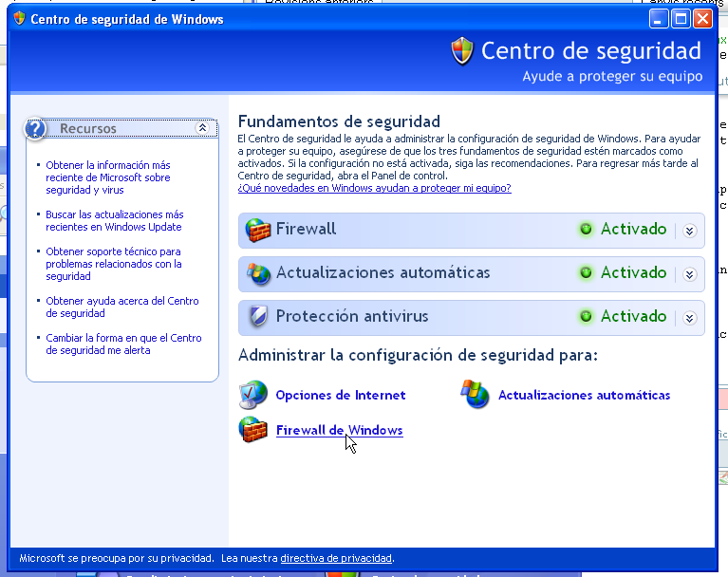This screenshot has height=577, width=728.
Task: Click '¿Qué novedades en Windows ayudan' link
Action: pos(374,188)
